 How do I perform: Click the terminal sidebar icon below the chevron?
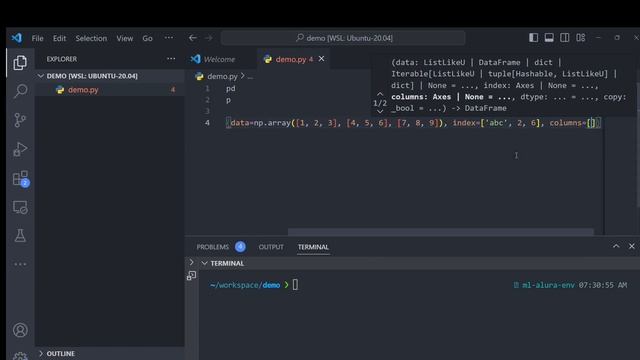tap(191, 276)
